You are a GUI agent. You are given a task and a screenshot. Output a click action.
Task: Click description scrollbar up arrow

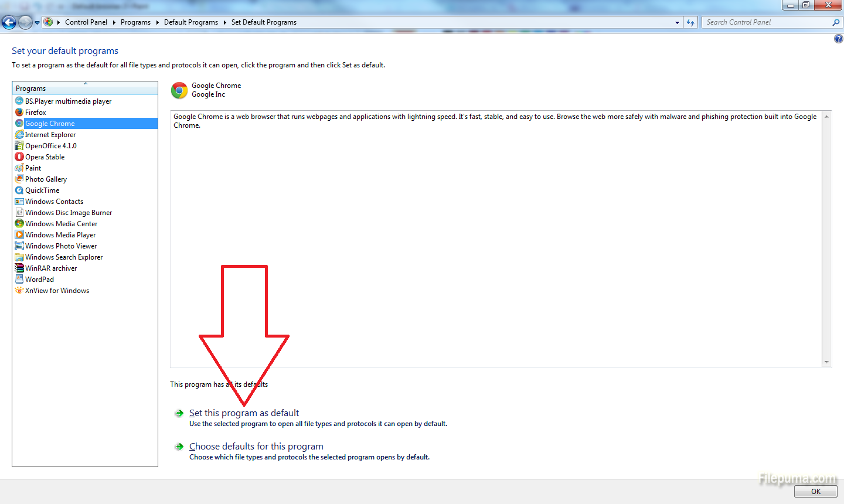coord(826,116)
